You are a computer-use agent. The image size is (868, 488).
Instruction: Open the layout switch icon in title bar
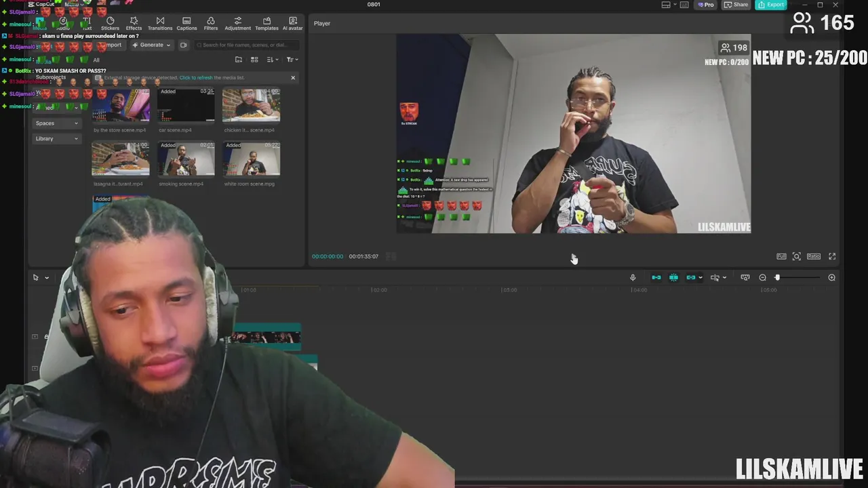666,5
